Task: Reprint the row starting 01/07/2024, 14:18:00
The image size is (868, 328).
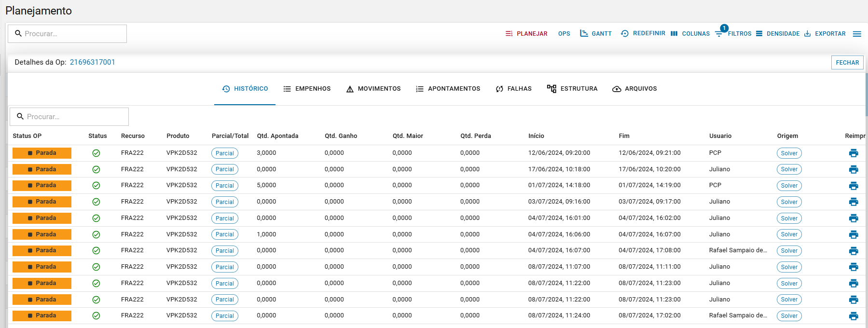Action: pyautogui.click(x=854, y=186)
